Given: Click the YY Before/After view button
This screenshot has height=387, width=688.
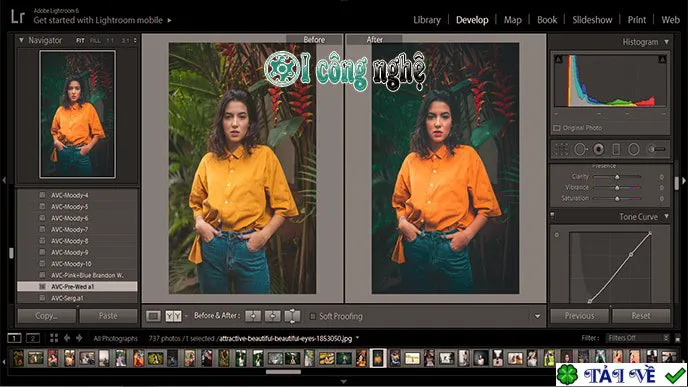Looking at the screenshot, I should coord(173,316).
